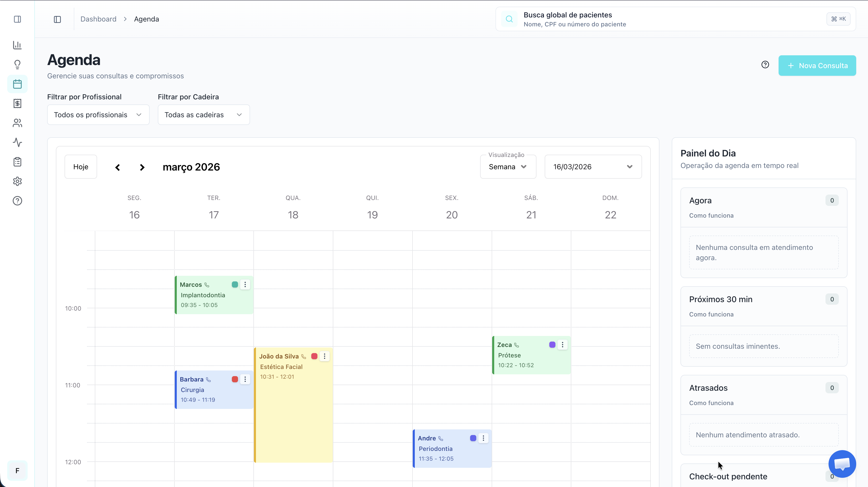Open the Todas as cadeiras dropdown
Viewport: 868px width, 487px height.
pyautogui.click(x=203, y=115)
